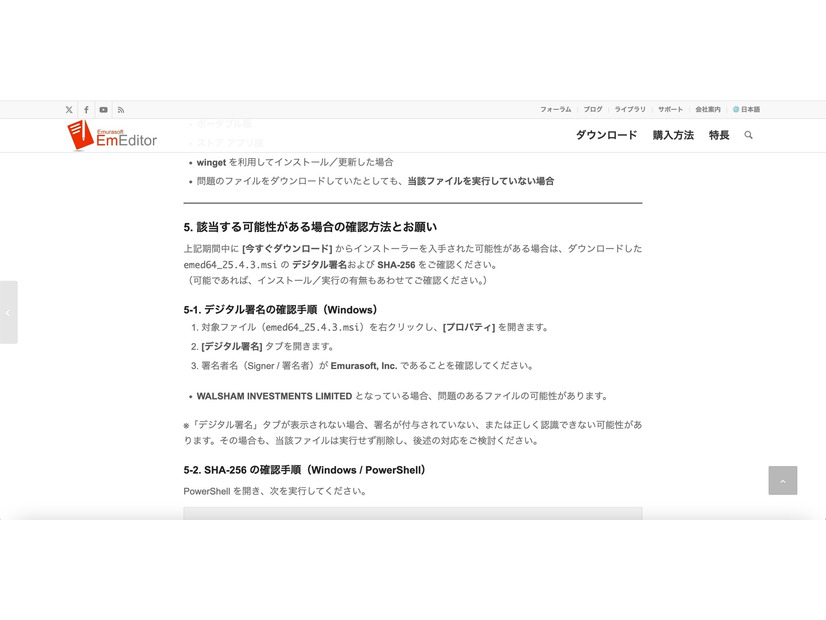Click the RSS feed icon

tap(121, 110)
